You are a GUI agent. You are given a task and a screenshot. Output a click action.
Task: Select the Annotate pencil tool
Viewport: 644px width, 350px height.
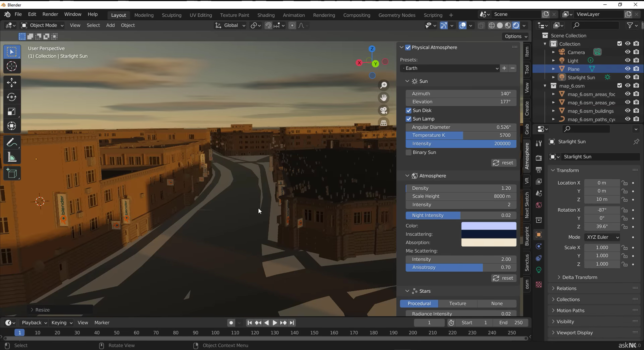click(12, 143)
